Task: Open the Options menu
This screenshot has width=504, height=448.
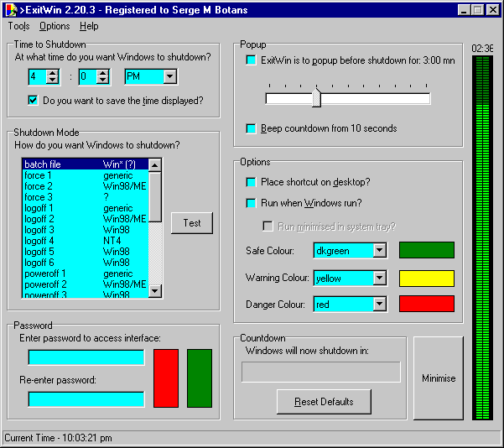Action: 55,26
